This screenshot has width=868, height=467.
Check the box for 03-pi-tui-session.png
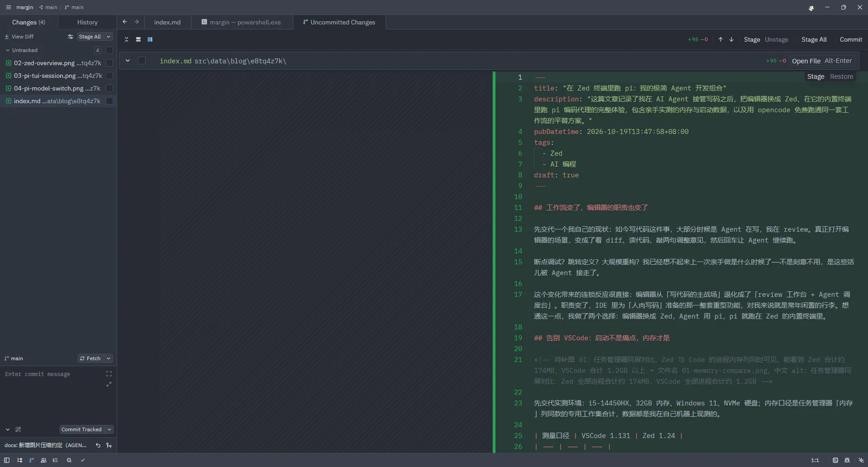coord(109,76)
